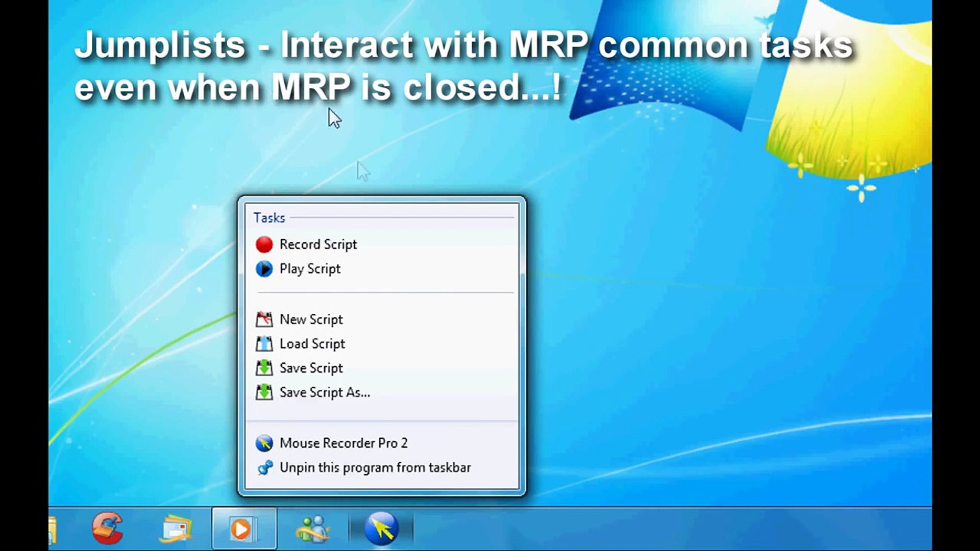Image resolution: width=980 pixels, height=551 pixels.
Task: Open the Windows Live Mail taskbar icon
Action: (x=175, y=529)
